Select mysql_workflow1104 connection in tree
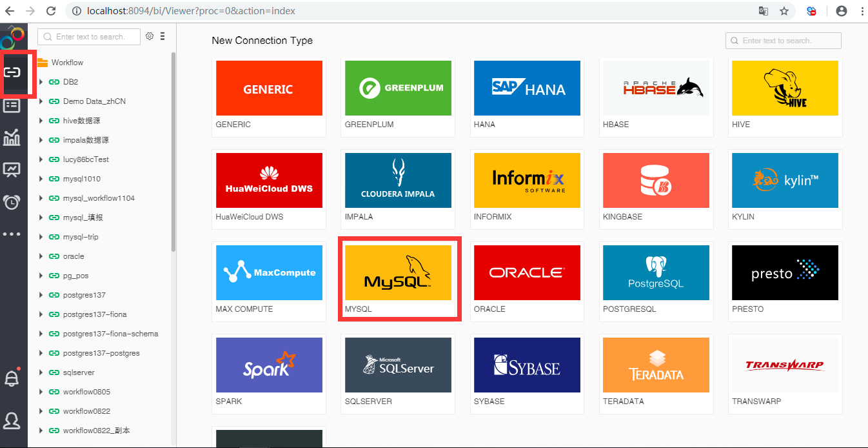 pos(99,198)
